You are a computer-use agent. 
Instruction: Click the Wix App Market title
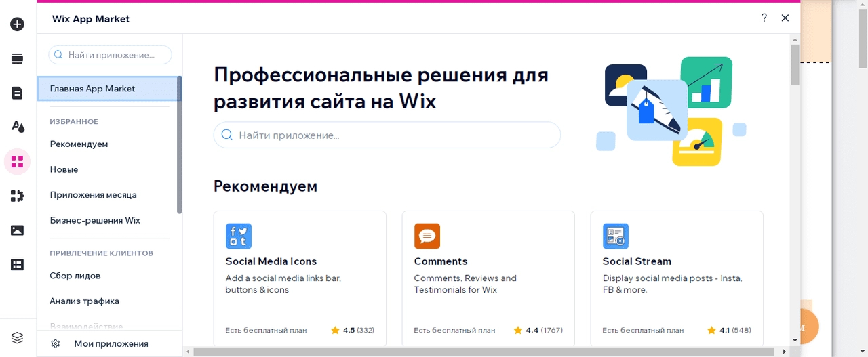point(91,19)
